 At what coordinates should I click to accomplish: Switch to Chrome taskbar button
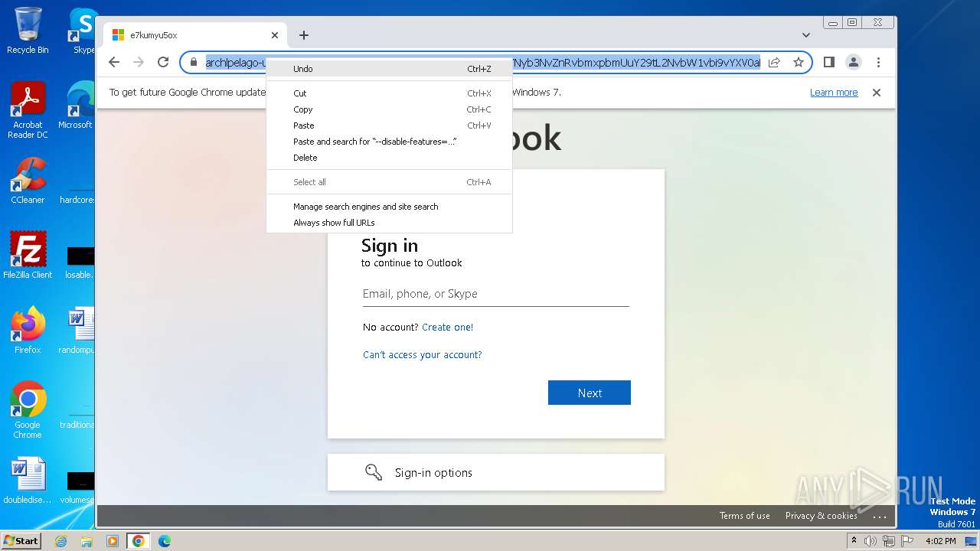click(139, 541)
